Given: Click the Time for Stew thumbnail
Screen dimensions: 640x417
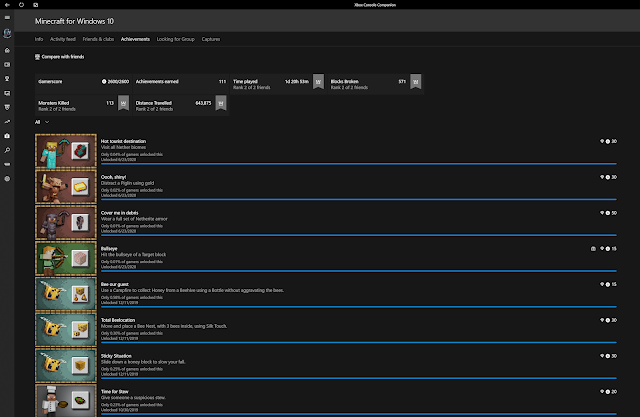Looking at the screenshot, I should pyautogui.click(x=66, y=401).
